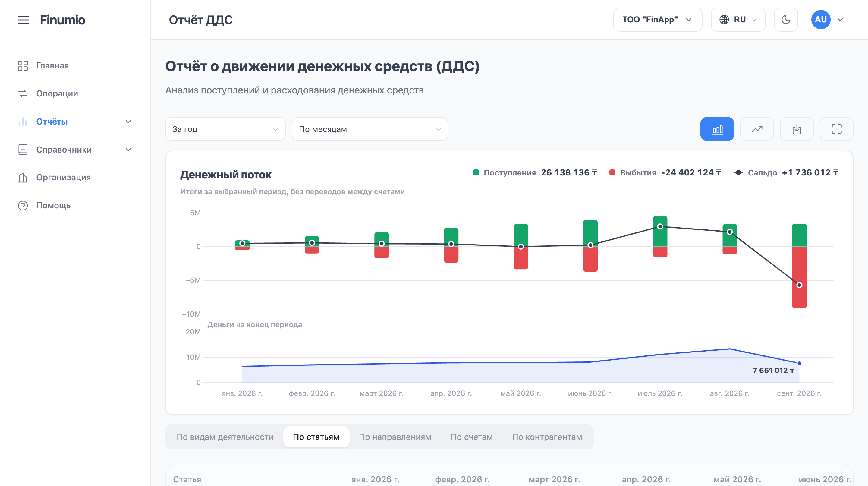The width and height of the screenshot is (868, 486).
Task: Click the Отчёты bar chart icon
Action: tap(23, 122)
